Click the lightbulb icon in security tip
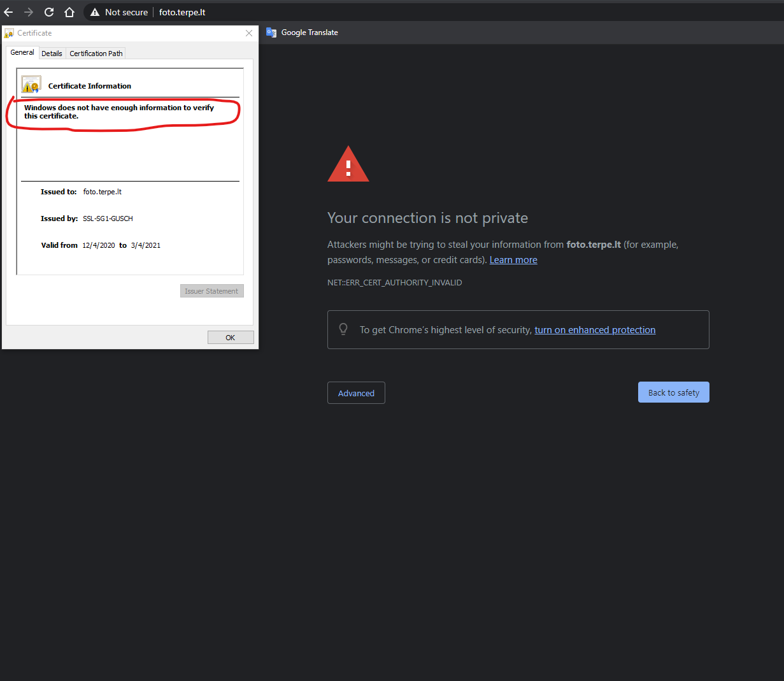This screenshot has width=784, height=681. point(343,329)
